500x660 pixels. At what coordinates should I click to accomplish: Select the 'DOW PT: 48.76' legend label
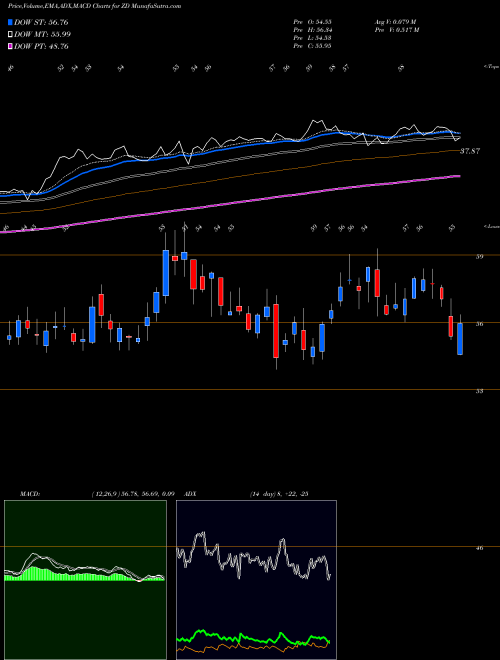click(x=41, y=46)
